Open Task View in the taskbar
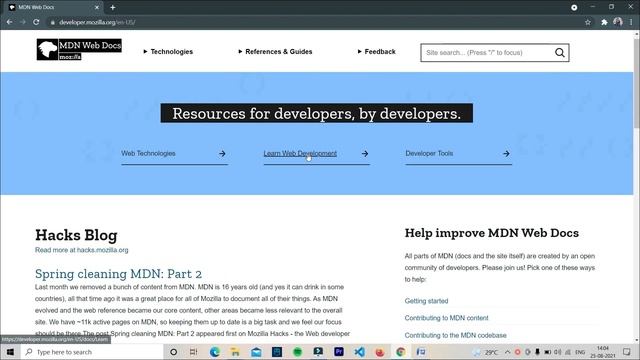Image resolution: width=640 pixels, height=360 pixels. tap(193, 352)
